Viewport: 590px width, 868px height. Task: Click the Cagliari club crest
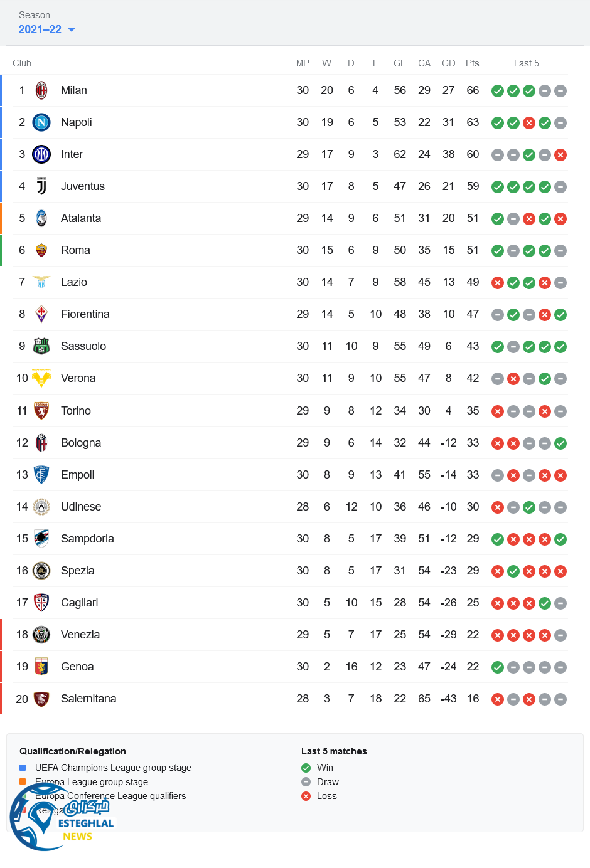[41, 603]
